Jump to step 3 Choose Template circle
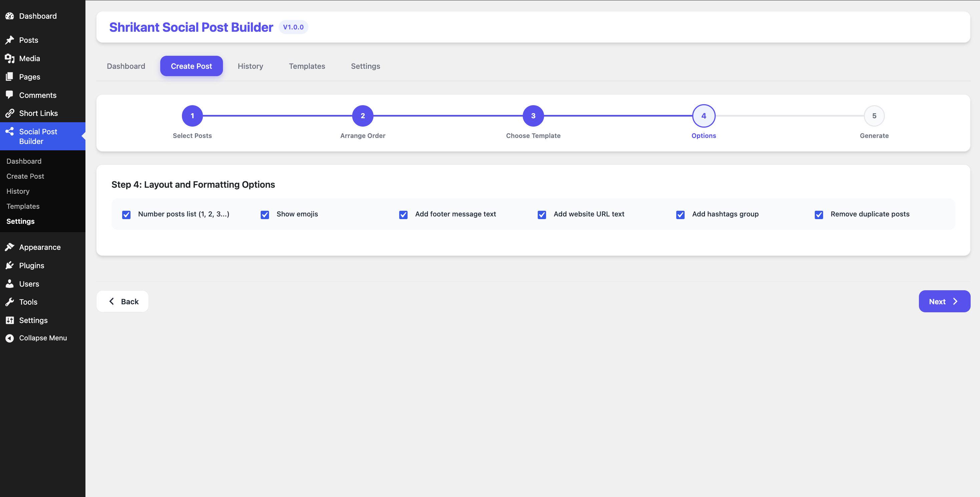This screenshot has width=980, height=497. pos(533,116)
